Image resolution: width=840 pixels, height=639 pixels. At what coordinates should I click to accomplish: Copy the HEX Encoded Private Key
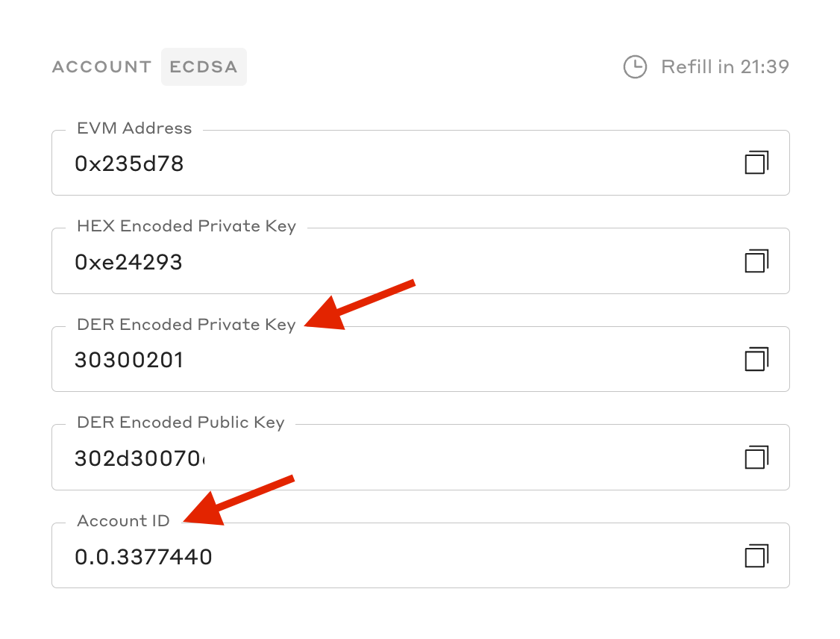756,261
